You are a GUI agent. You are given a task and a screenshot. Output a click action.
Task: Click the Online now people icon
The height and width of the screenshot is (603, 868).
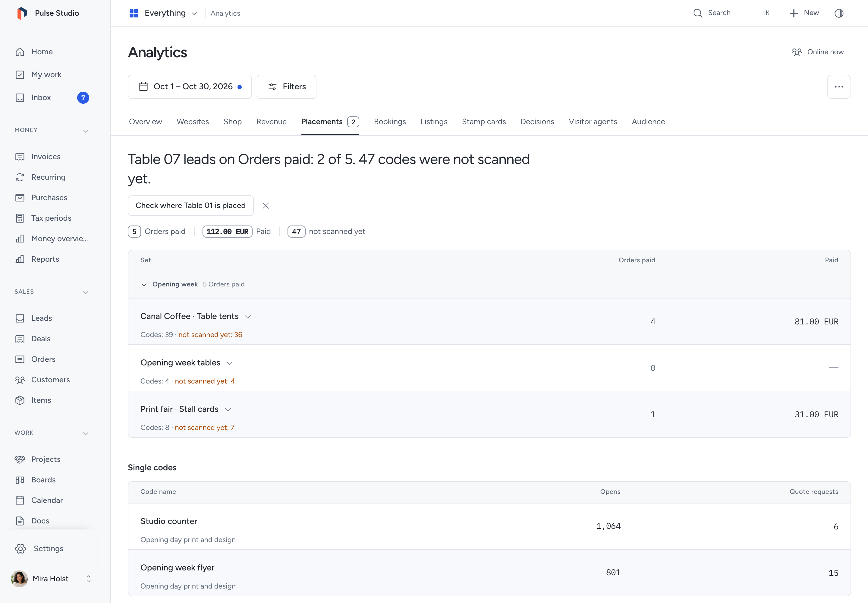pos(797,52)
